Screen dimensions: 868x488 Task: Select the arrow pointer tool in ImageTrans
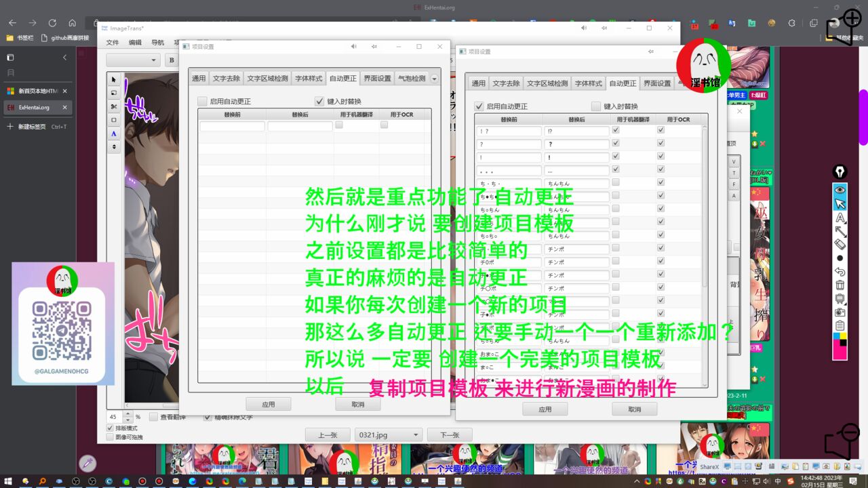click(x=113, y=80)
